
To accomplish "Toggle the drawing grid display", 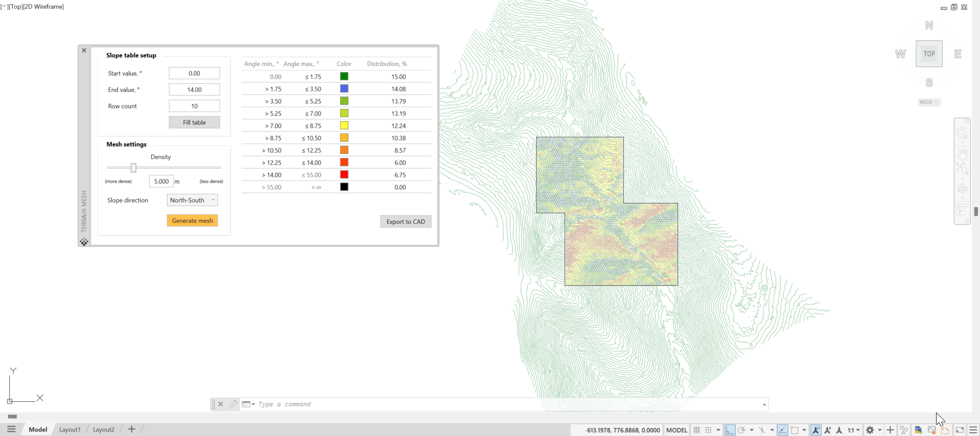I will point(697,430).
